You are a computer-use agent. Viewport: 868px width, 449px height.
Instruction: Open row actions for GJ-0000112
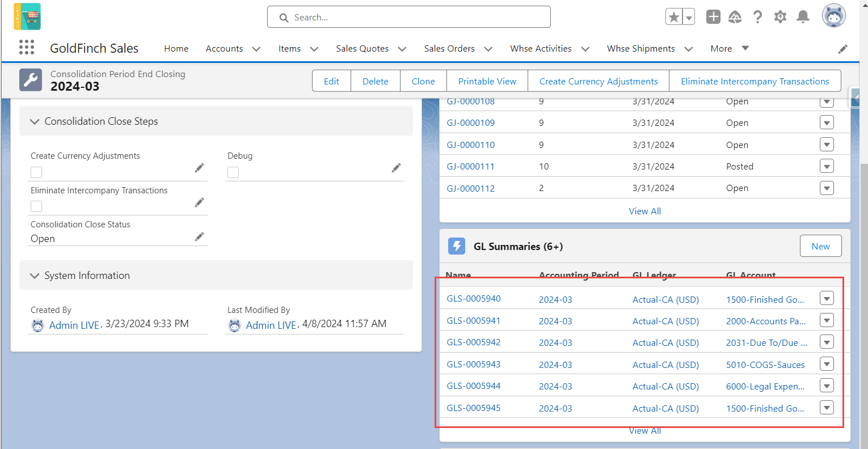pyautogui.click(x=827, y=188)
